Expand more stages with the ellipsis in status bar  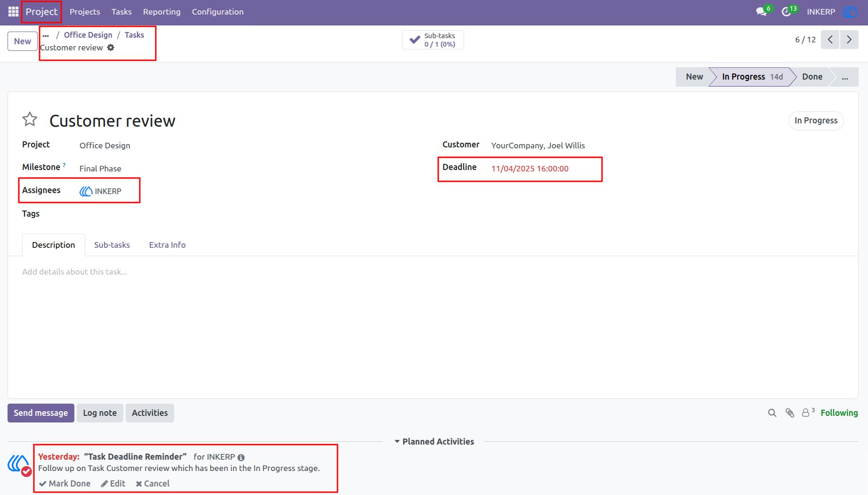[845, 77]
